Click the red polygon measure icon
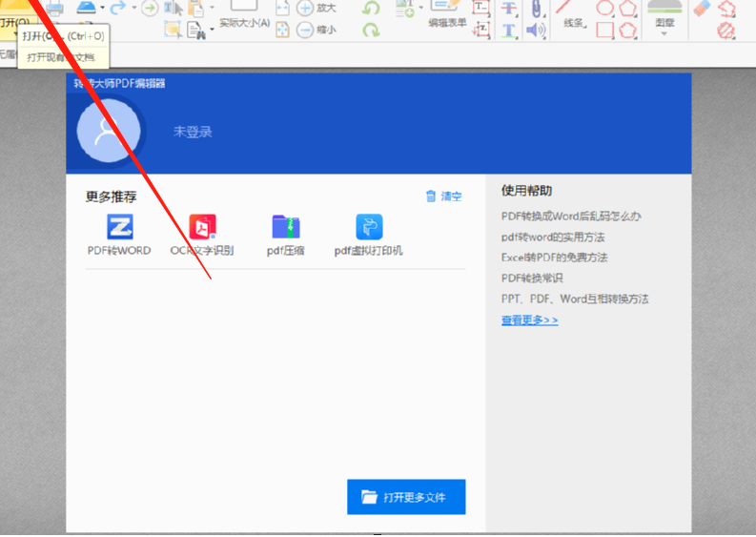 pos(727,9)
